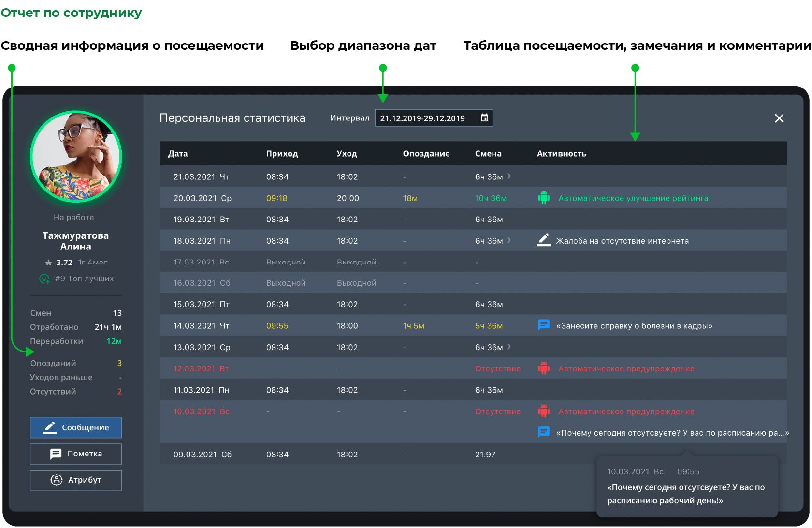Image resolution: width=812 pixels, height=528 pixels.
Task: Select the 19.03.2021 Вт row date
Action: [x=201, y=220]
